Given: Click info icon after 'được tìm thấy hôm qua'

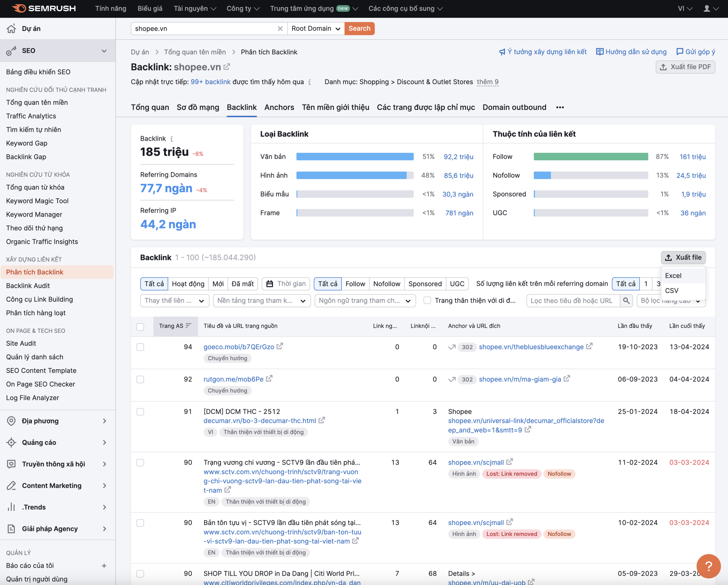Looking at the screenshot, I should pyautogui.click(x=310, y=82).
